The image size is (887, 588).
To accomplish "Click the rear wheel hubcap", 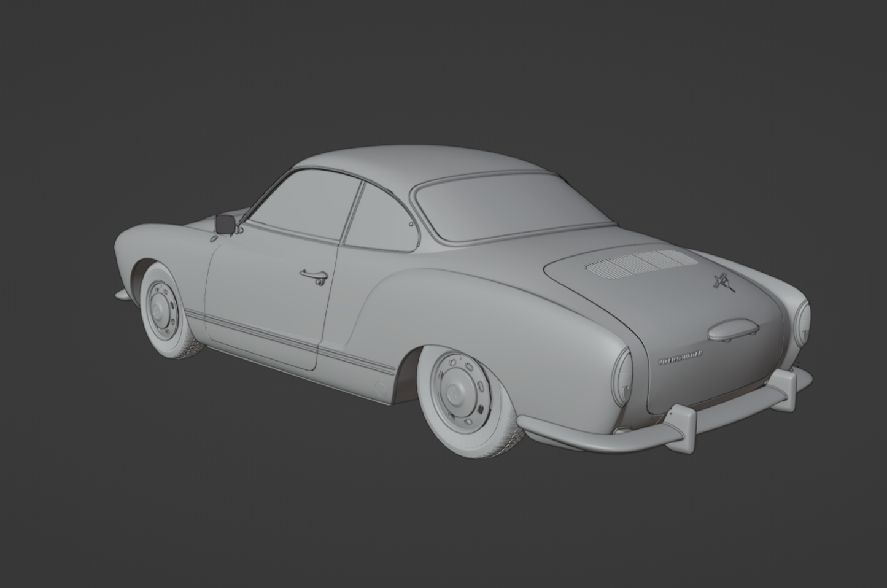I will pyautogui.click(x=459, y=392).
